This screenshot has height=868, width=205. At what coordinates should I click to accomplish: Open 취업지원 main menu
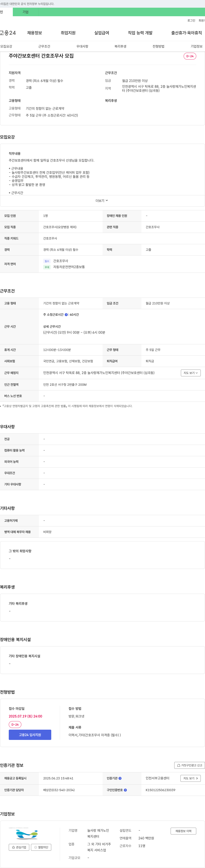click(68, 33)
